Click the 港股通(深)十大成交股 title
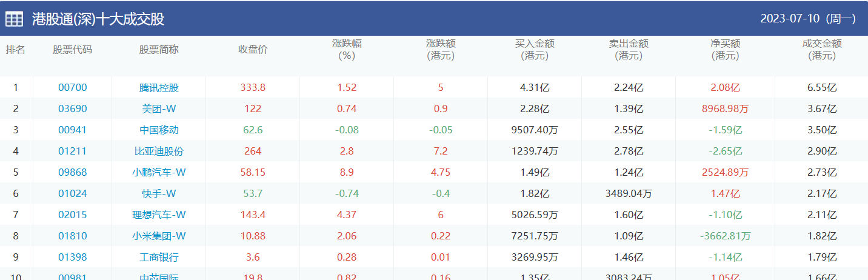Image resolution: width=868 pixels, height=280 pixels. [98, 19]
